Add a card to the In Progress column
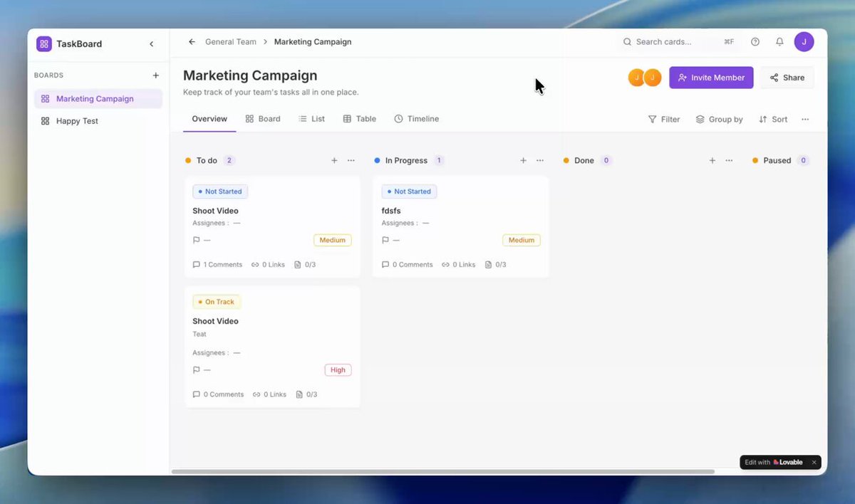Screen dimensions: 855x504 point(523,161)
